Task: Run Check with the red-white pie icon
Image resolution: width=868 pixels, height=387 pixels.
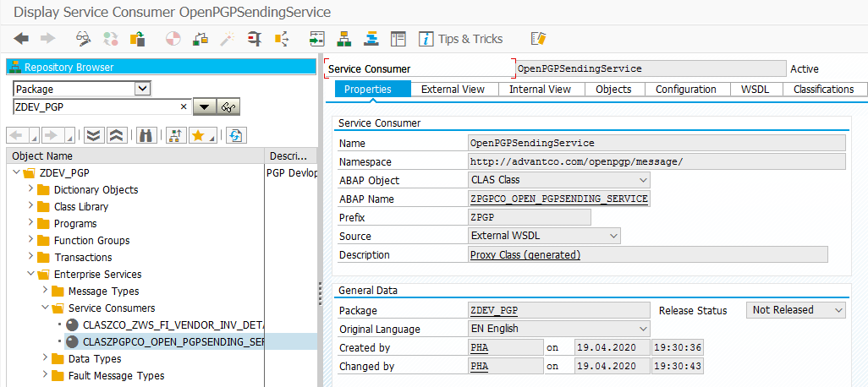Action: (x=173, y=39)
